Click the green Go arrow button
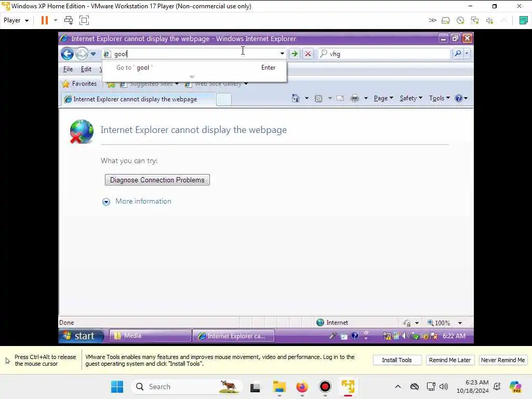Viewport: 532px width, 399px height. point(295,54)
